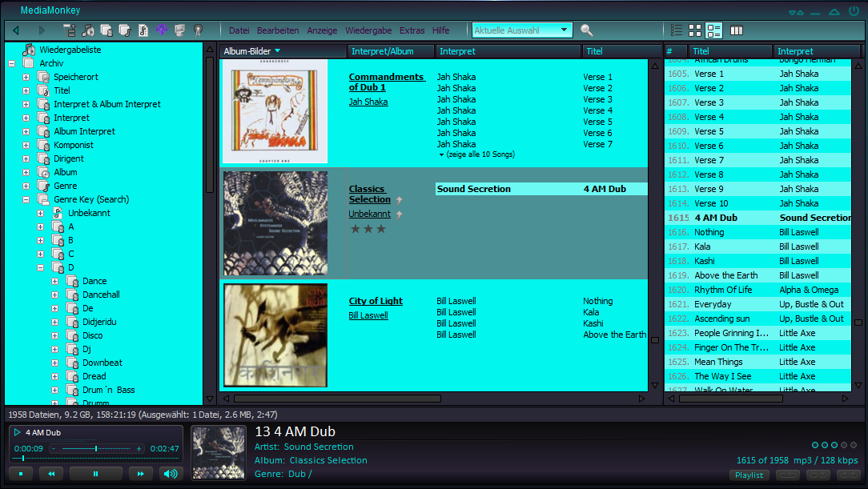Switch to the thumbnail grid view
Screen dimensions: 868x489
[695, 30]
